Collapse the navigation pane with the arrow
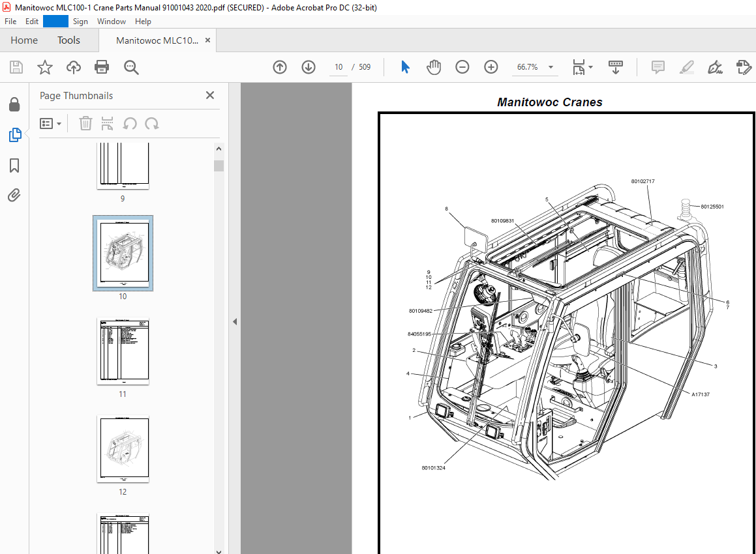This screenshot has height=554, width=756. coord(235,321)
